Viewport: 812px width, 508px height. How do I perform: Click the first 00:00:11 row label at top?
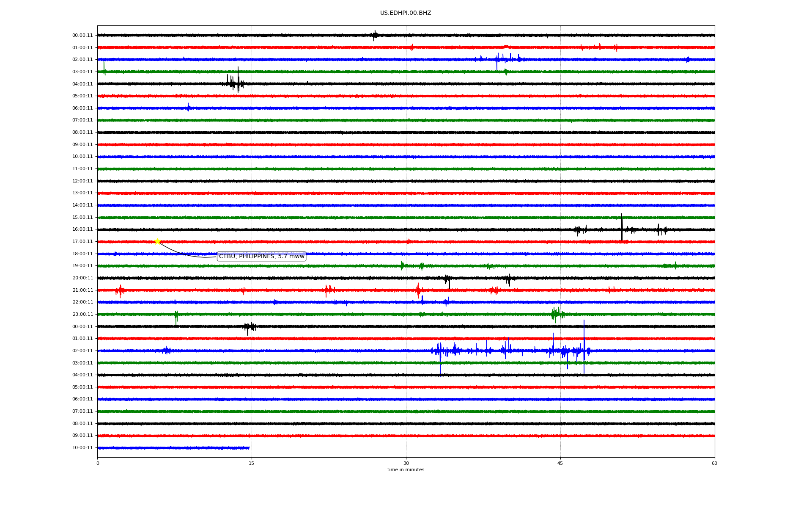pos(82,36)
